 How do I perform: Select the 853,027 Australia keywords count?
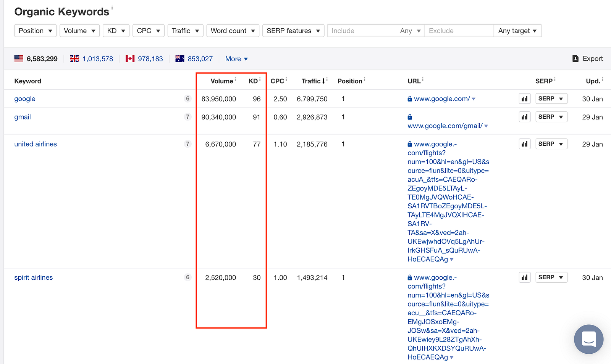pyautogui.click(x=200, y=59)
